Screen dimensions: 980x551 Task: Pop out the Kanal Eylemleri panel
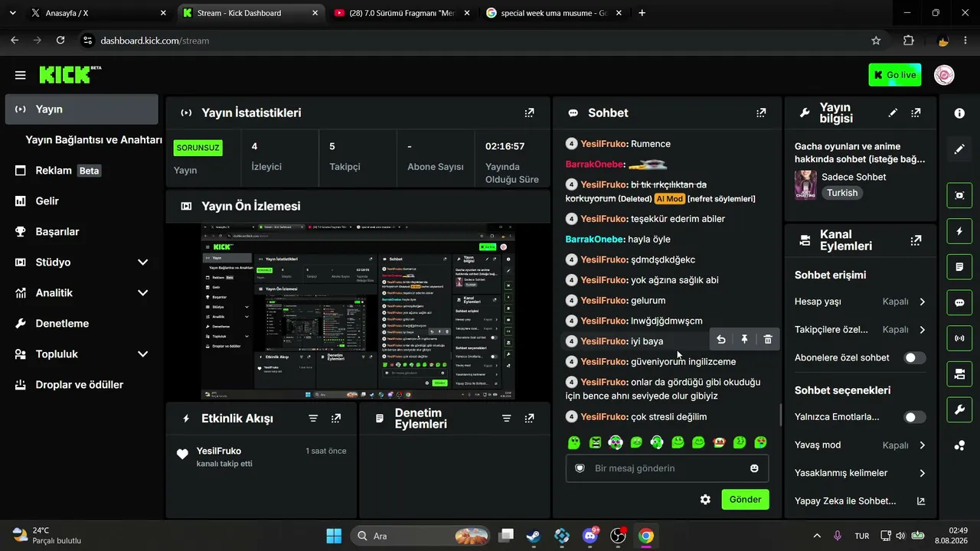[916, 240]
